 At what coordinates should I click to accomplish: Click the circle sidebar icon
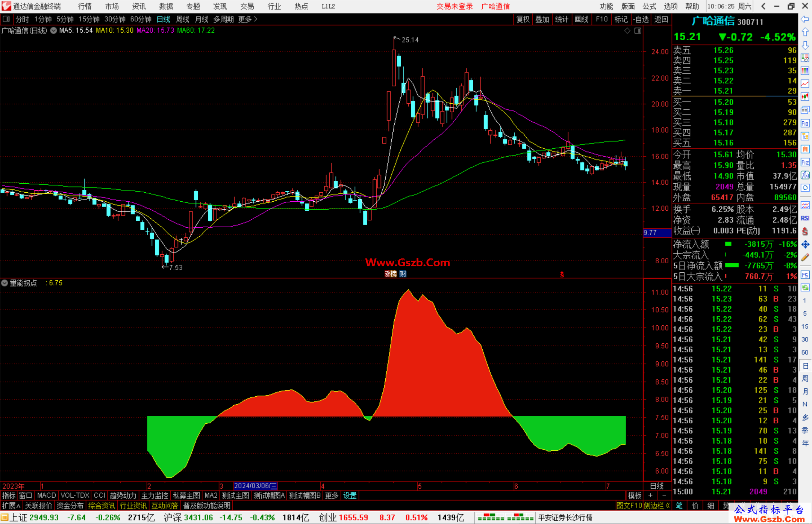coord(805,188)
